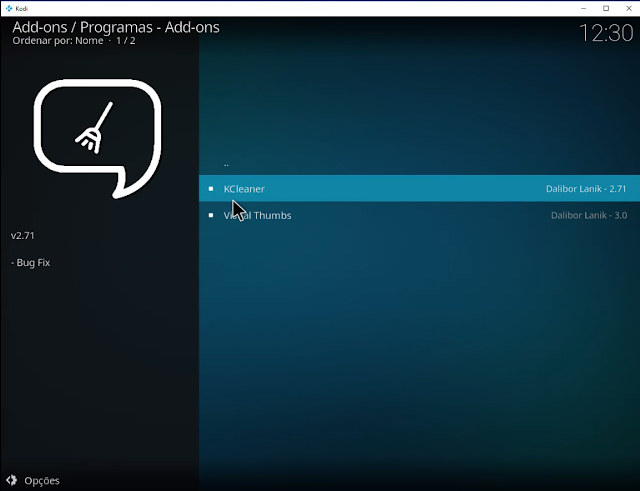Click the square bullet beside Visual Thumbs

click(x=211, y=215)
